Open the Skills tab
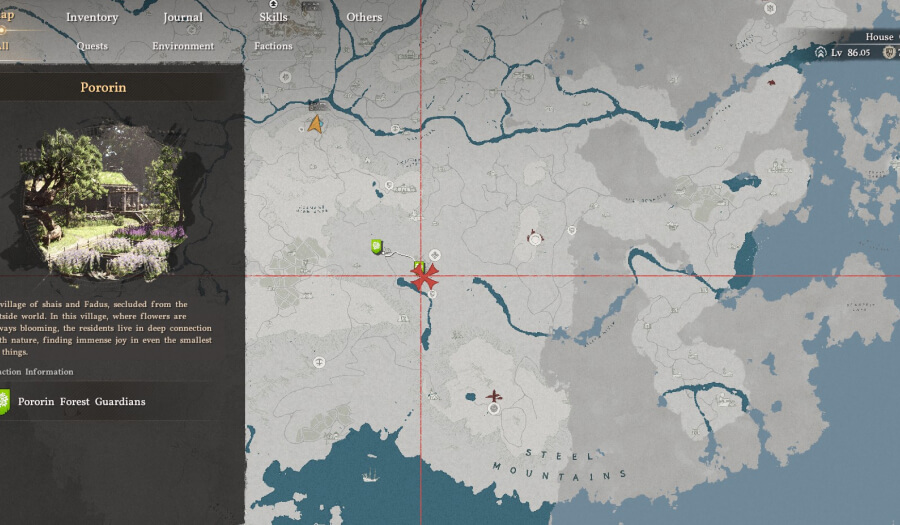Image resolution: width=900 pixels, height=525 pixels. [273, 17]
